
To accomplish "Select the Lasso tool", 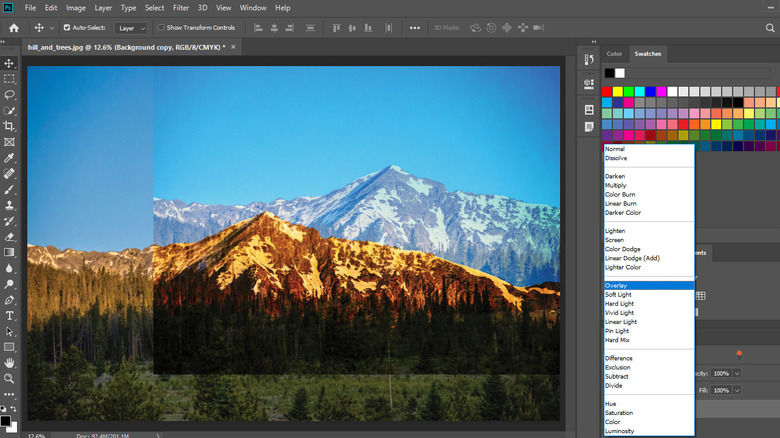I will coord(10,94).
